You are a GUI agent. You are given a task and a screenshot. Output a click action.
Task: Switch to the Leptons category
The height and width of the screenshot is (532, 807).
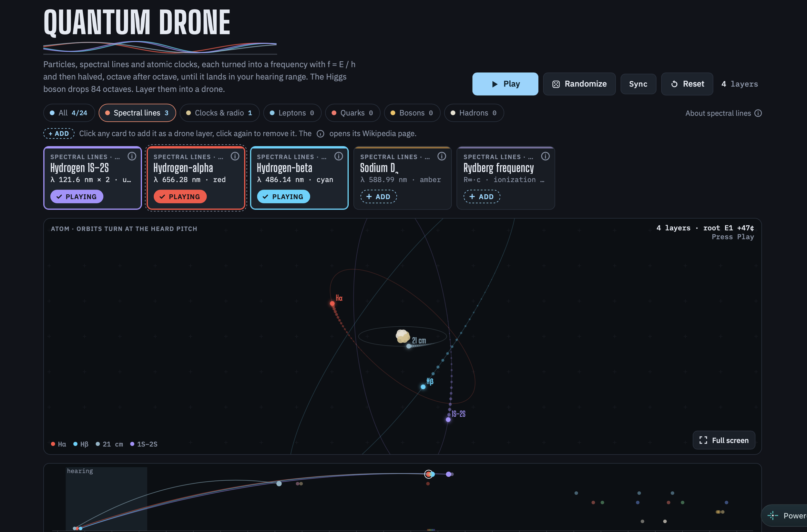[292, 113]
